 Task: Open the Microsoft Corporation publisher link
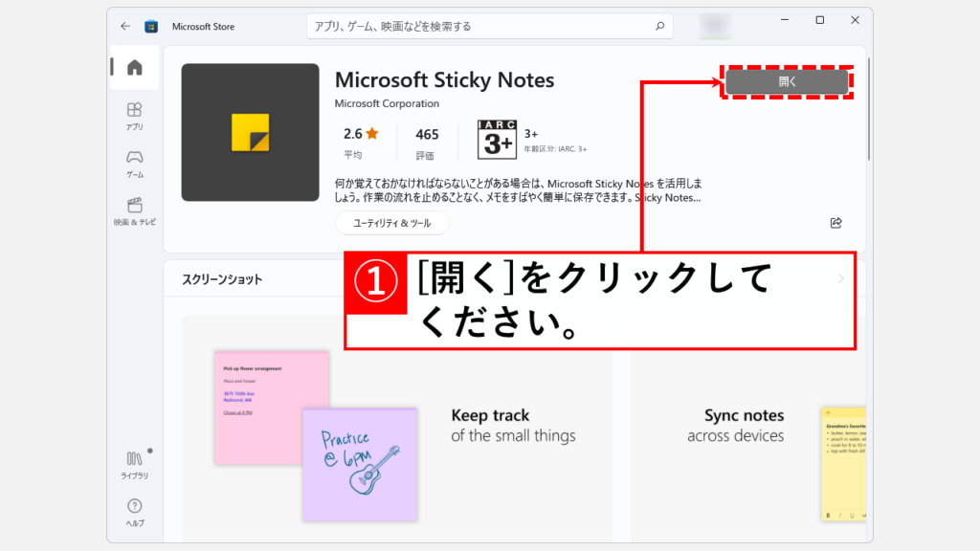pyautogui.click(x=387, y=103)
